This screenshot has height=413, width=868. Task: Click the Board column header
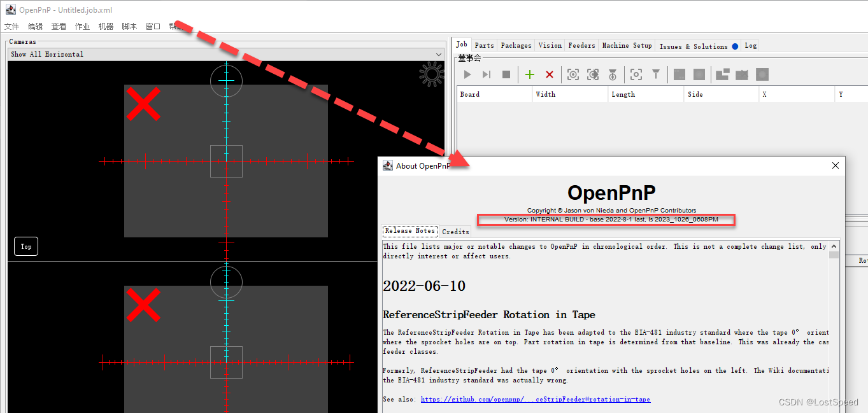(495, 94)
